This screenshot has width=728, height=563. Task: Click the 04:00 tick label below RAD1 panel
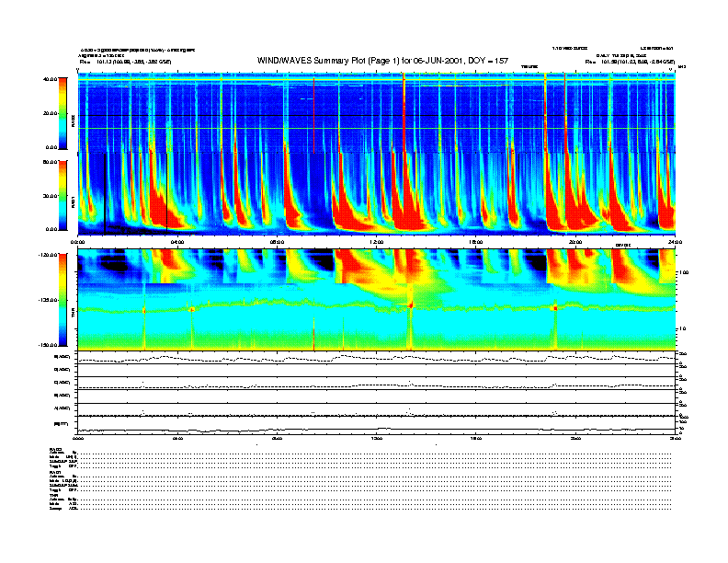177,242
